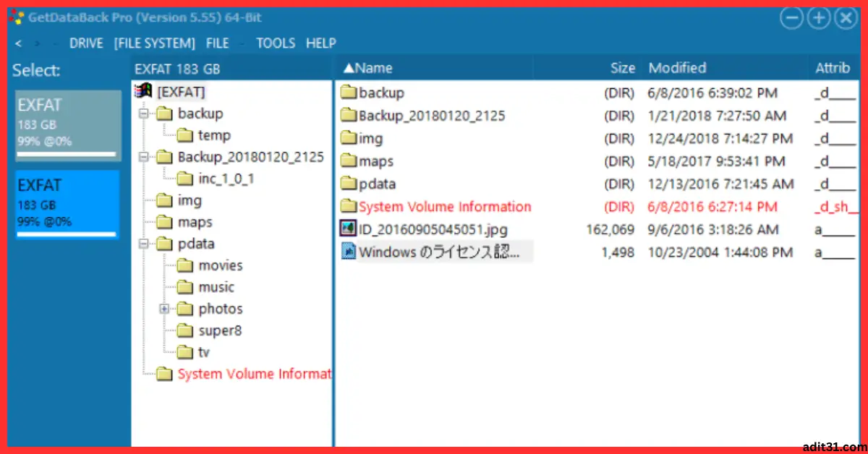Image resolution: width=868 pixels, height=454 pixels.
Task: Click the maps folder icon in file list
Action: [349, 161]
